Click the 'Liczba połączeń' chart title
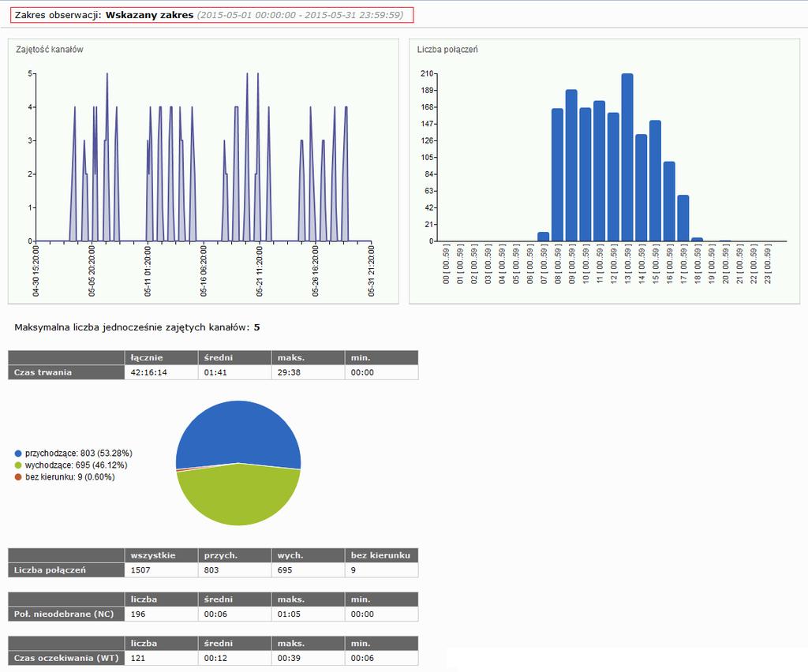Image resolution: width=808 pixels, height=672 pixels. click(447, 50)
